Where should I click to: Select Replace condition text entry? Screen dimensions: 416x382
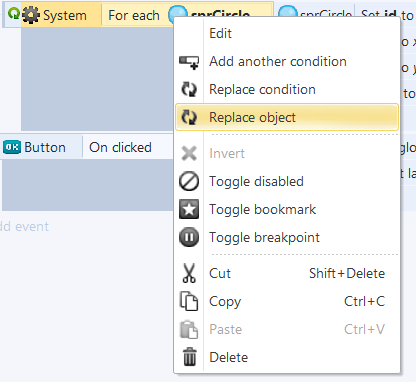[262, 89]
